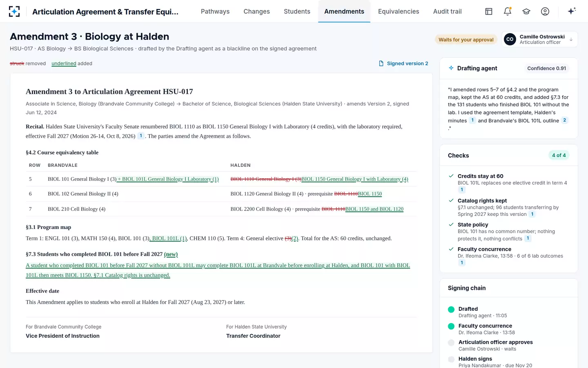Select the Articulation officer approves step circle

(451, 343)
